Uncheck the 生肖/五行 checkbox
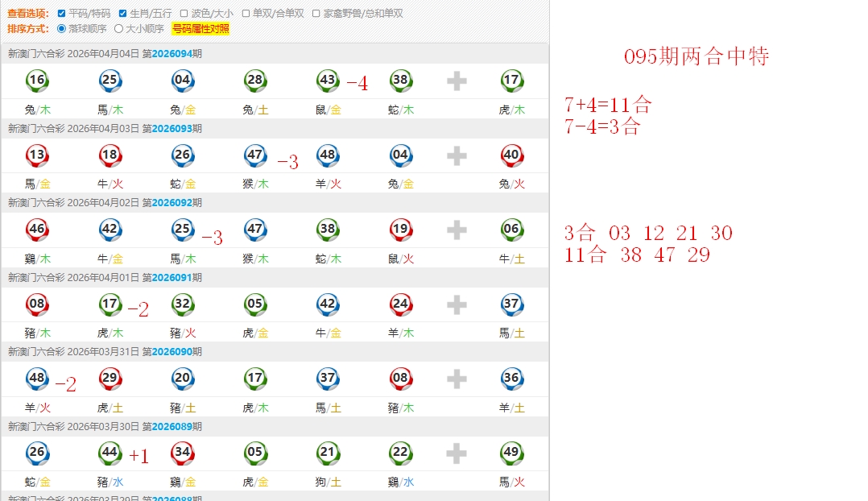Viewport: 868px width, 501px height. [122, 14]
